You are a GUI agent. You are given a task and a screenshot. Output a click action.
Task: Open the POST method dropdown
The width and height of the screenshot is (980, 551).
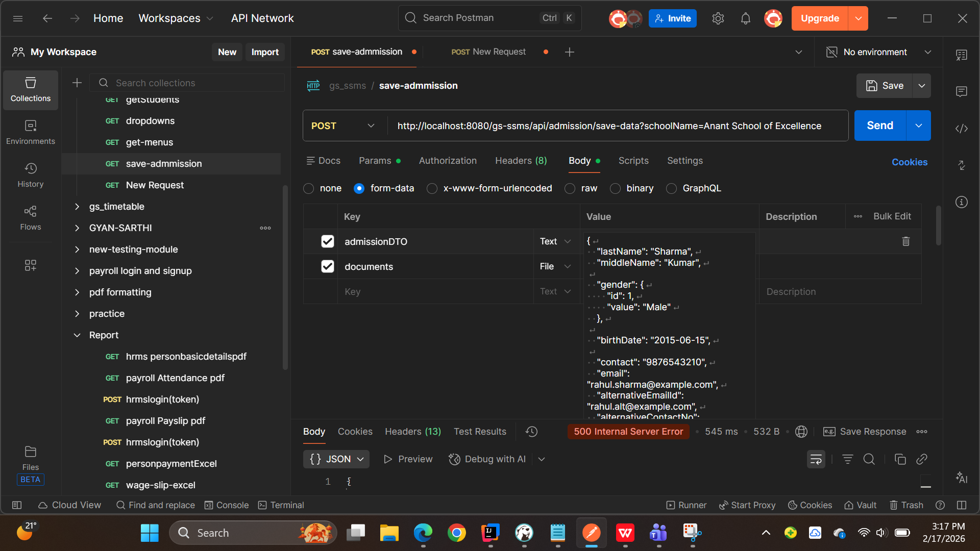(x=343, y=126)
